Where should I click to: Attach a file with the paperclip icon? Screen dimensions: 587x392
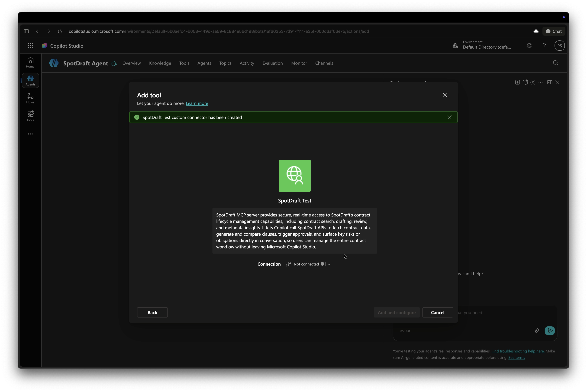[x=536, y=331]
